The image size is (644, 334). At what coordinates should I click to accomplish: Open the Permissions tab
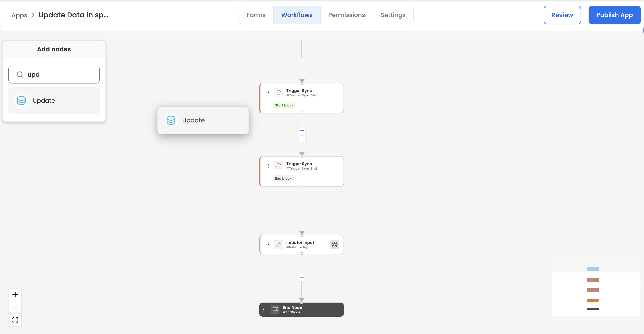346,15
